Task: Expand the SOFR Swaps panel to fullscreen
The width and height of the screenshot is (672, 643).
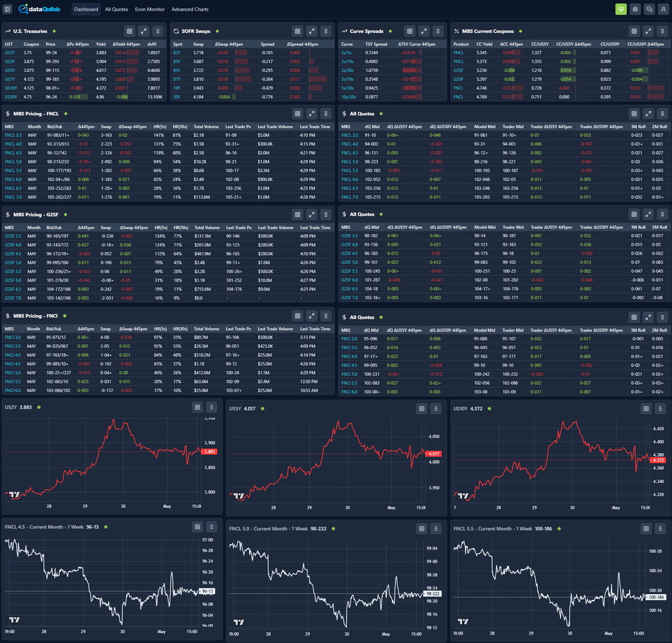Action: [x=312, y=31]
